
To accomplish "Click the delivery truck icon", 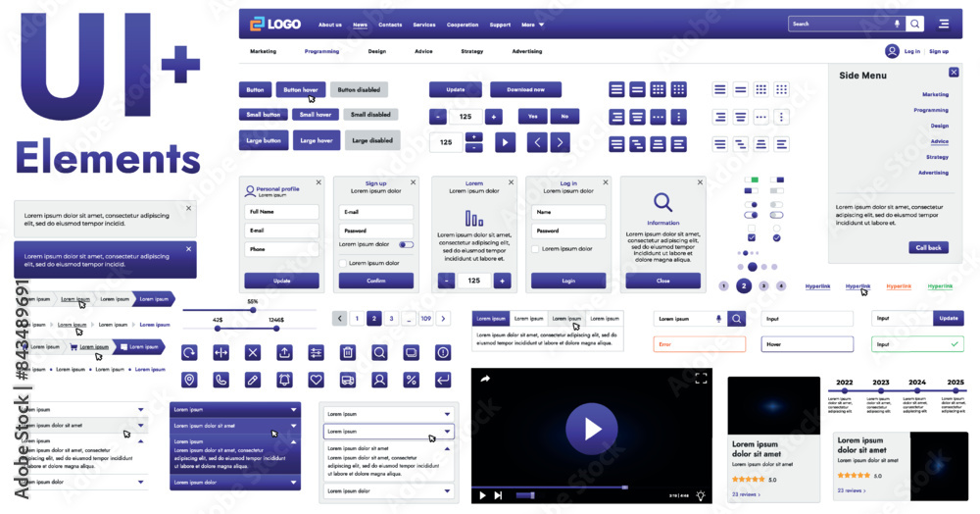I will [x=348, y=380].
